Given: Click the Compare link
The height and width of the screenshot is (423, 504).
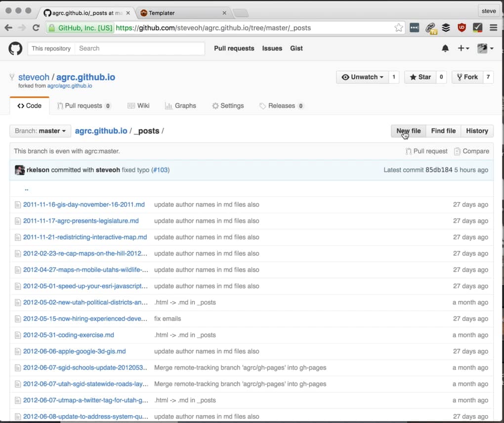Looking at the screenshot, I should point(471,151).
